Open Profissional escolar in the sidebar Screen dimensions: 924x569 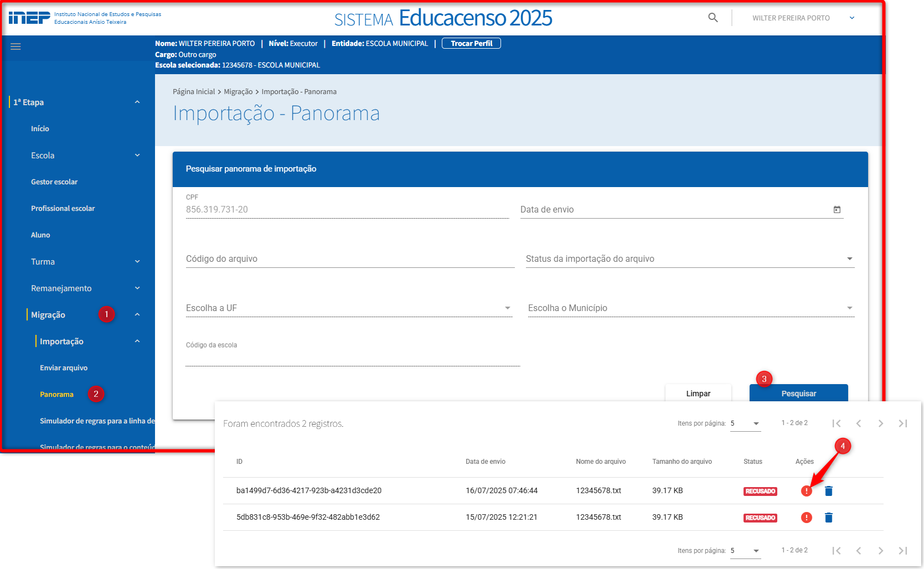pos(63,209)
